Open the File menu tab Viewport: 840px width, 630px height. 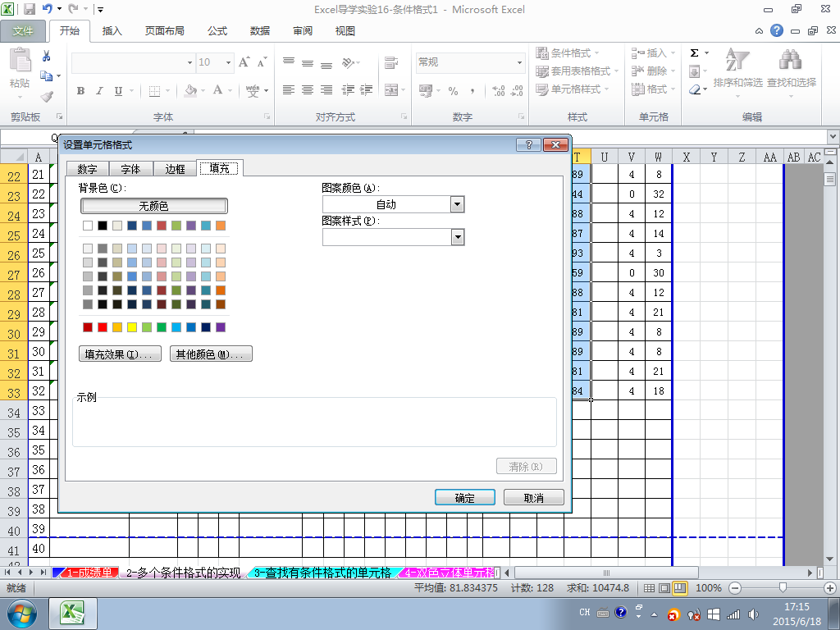coord(22,31)
